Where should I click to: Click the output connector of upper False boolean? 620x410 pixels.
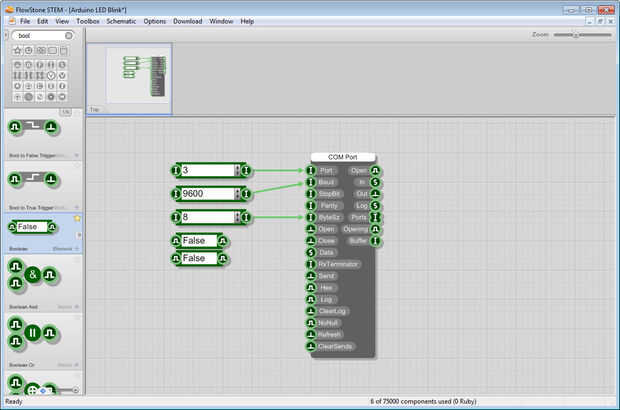(x=223, y=241)
